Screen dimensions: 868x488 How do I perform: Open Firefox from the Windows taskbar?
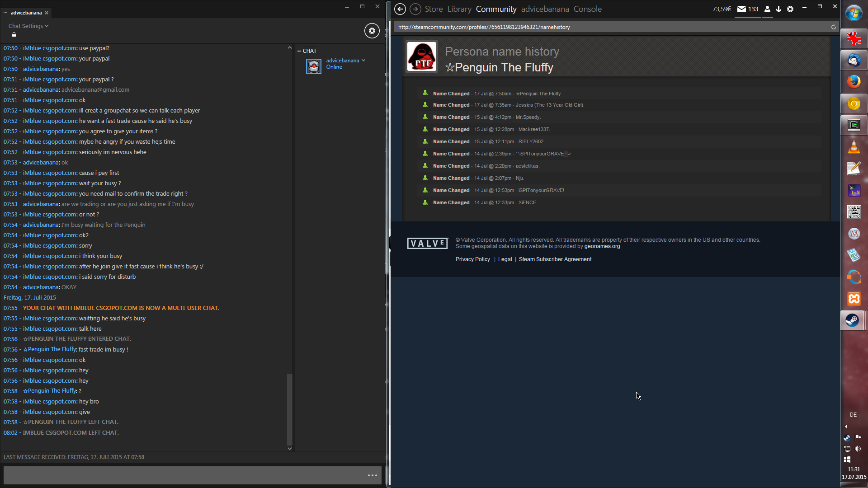854,82
